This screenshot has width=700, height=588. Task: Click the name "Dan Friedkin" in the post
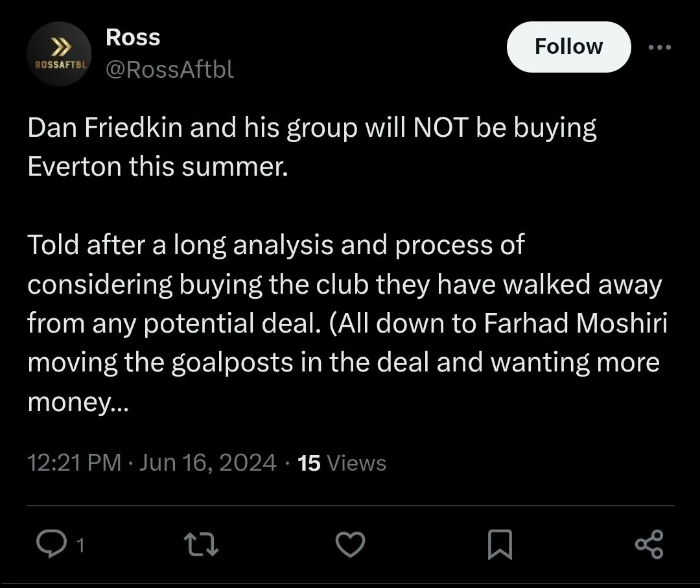point(108,128)
